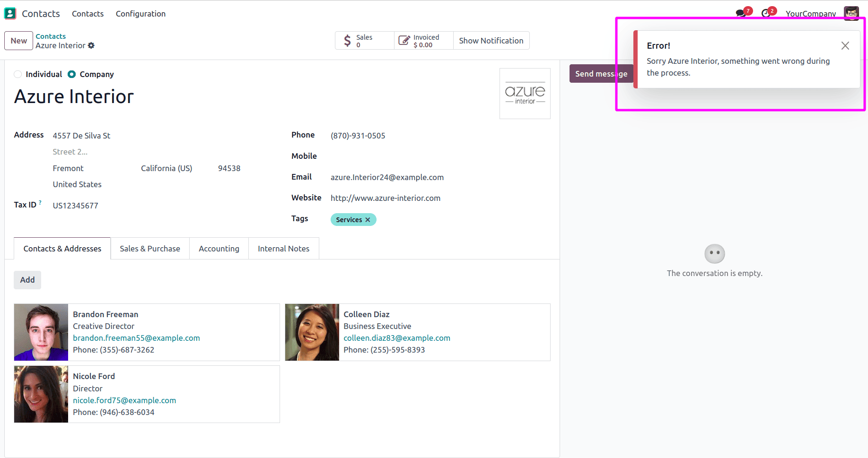Click the Azure Interior company logo
Image resolution: width=868 pixels, height=458 pixels.
pyautogui.click(x=525, y=94)
